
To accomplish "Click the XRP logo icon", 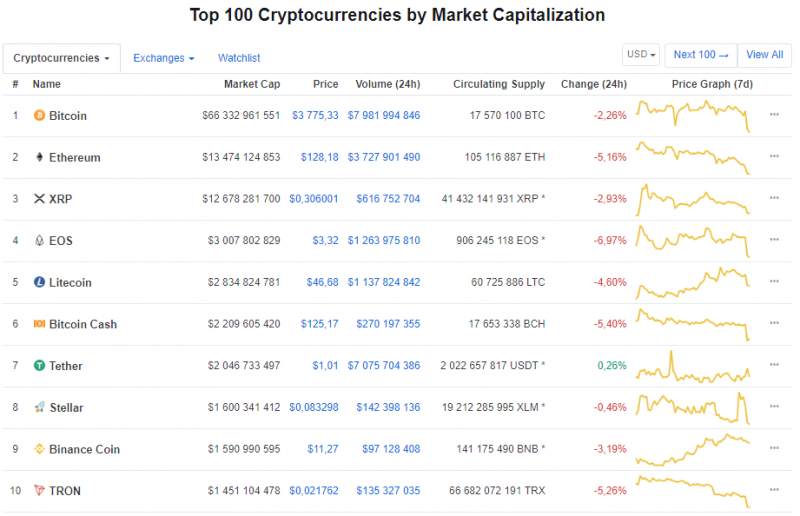I will pyautogui.click(x=40, y=199).
